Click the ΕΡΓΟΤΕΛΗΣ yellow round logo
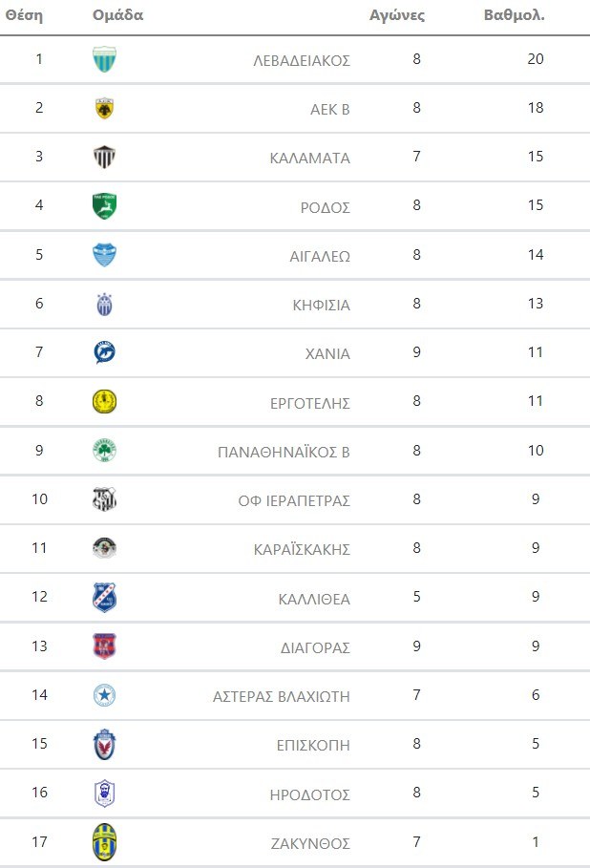This screenshot has width=590, height=868. pyautogui.click(x=104, y=402)
